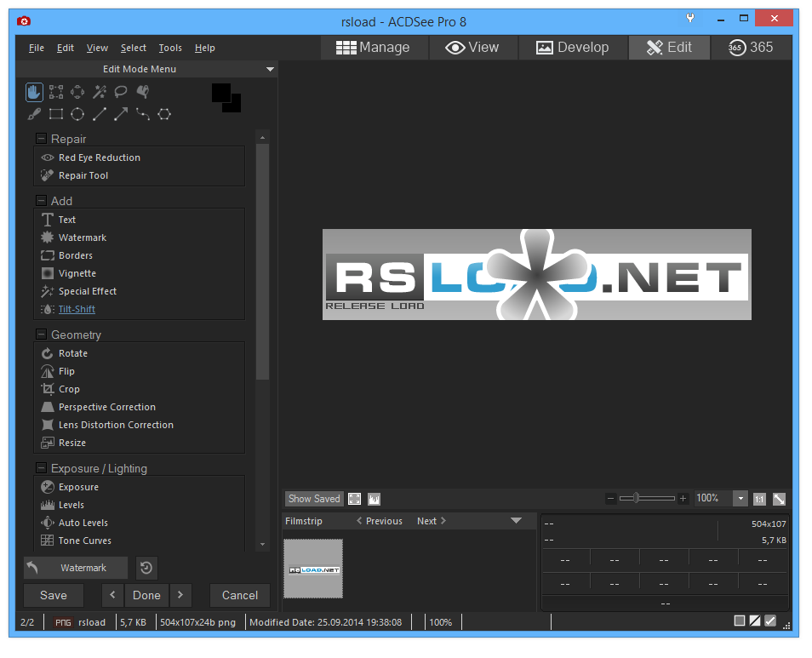Image resolution: width=812 pixels, height=658 pixels.
Task: Select the Line drawing tool
Action: coord(100,114)
